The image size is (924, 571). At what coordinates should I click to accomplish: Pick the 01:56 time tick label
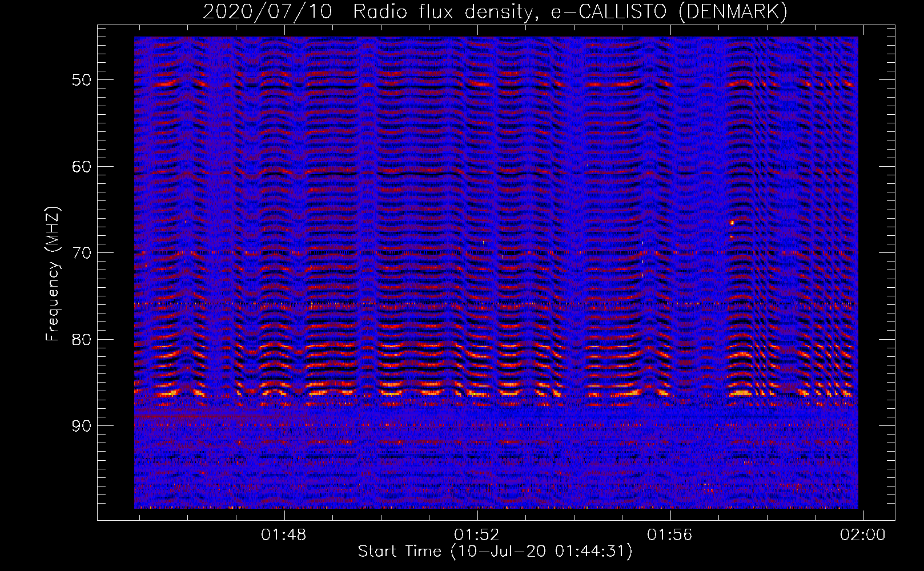pos(670,535)
